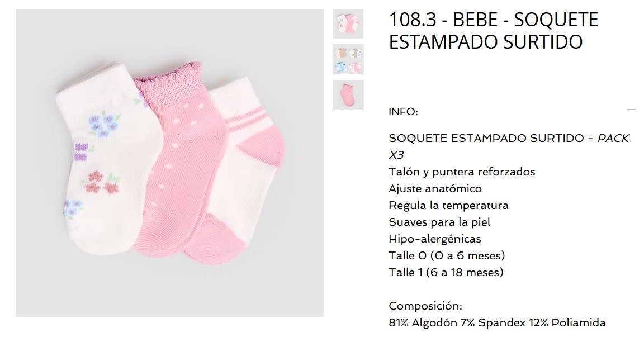Click the 'Hipo-alergénicas' feature line

coord(434,239)
